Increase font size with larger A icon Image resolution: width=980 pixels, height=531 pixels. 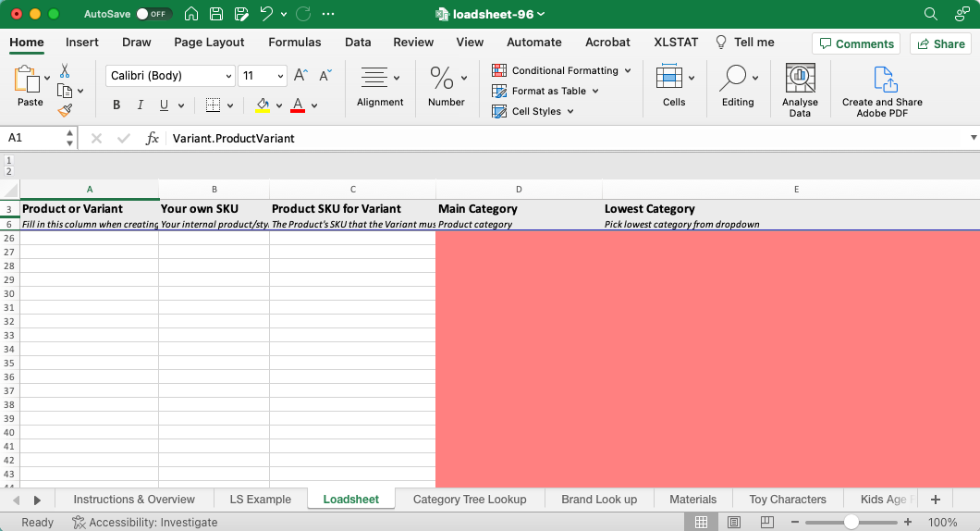tap(300, 76)
